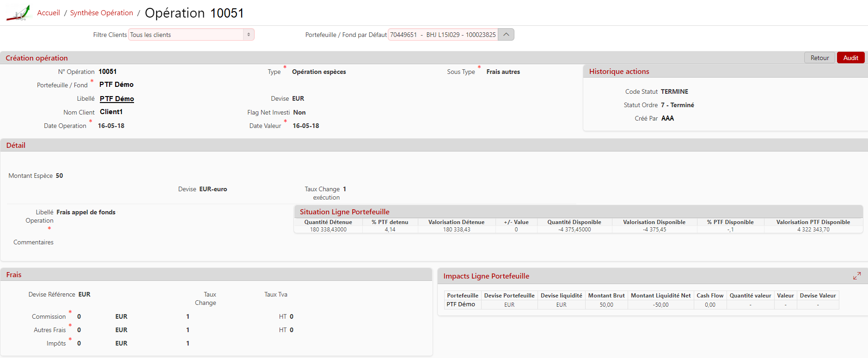This screenshot has height=358, width=868.
Task: Click the Cash Flow column header
Action: [709, 296]
